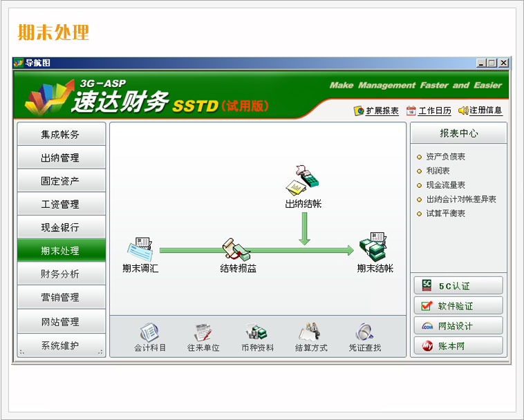
Task: Click the 导航图 title bar app icon
Action: 19,63
